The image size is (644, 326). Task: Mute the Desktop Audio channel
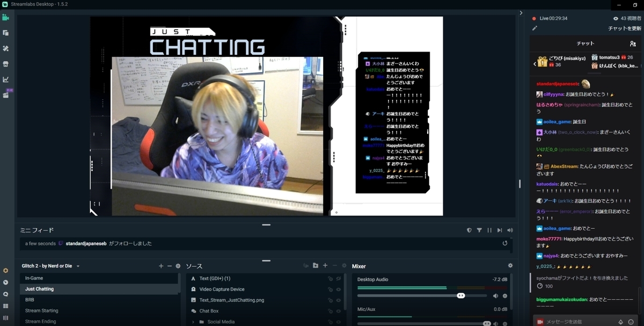point(495,296)
